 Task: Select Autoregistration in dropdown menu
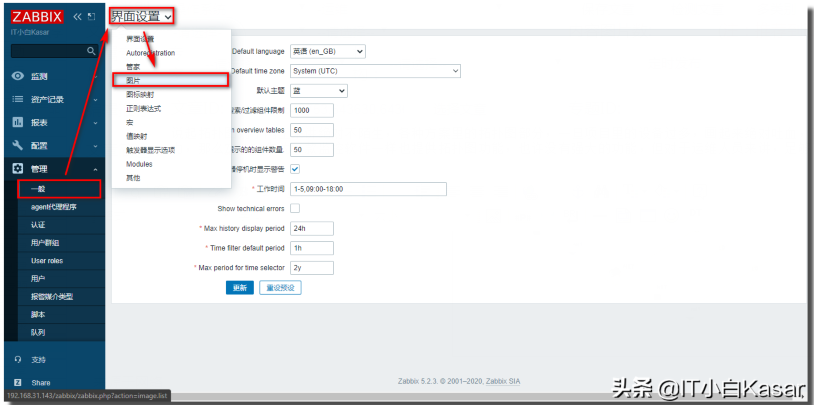[151, 53]
